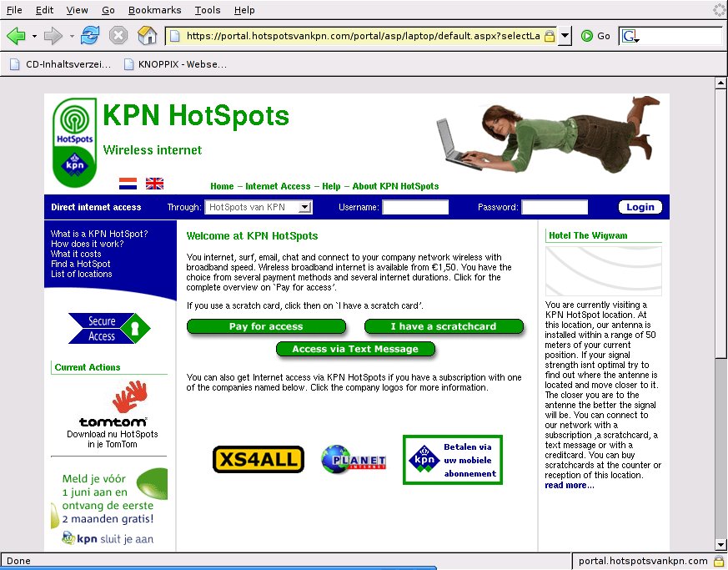Click in the Username input field
This screenshot has height=570, width=728.
415,207
